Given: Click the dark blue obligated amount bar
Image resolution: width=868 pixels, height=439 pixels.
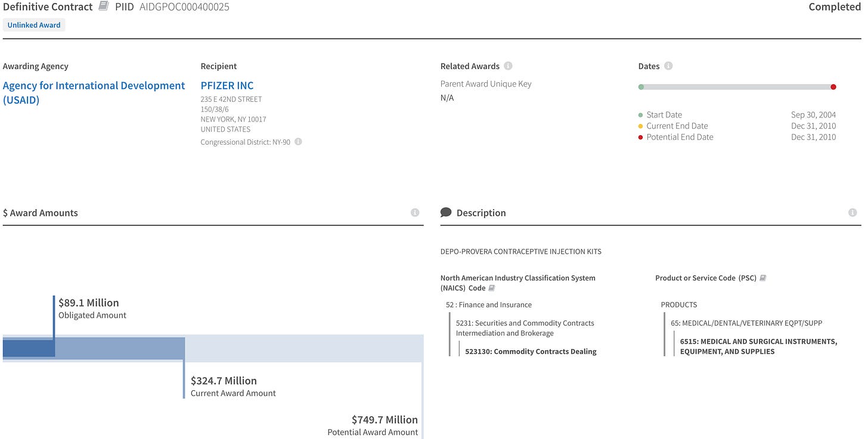Looking at the screenshot, I should (x=28, y=348).
